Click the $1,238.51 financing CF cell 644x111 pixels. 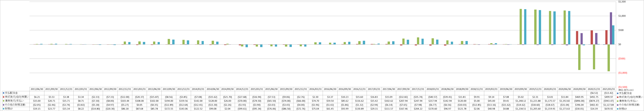[x=521, y=109]
